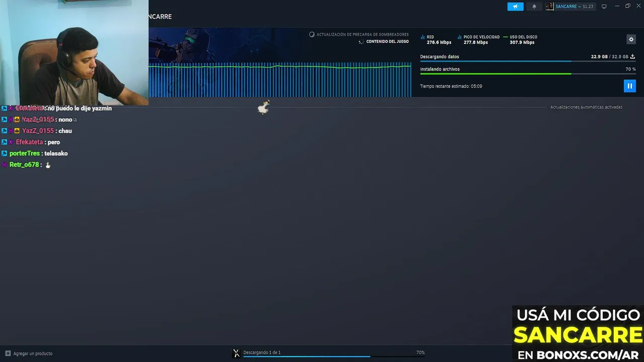Click the porterTres telasako chat message

(35, 153)
